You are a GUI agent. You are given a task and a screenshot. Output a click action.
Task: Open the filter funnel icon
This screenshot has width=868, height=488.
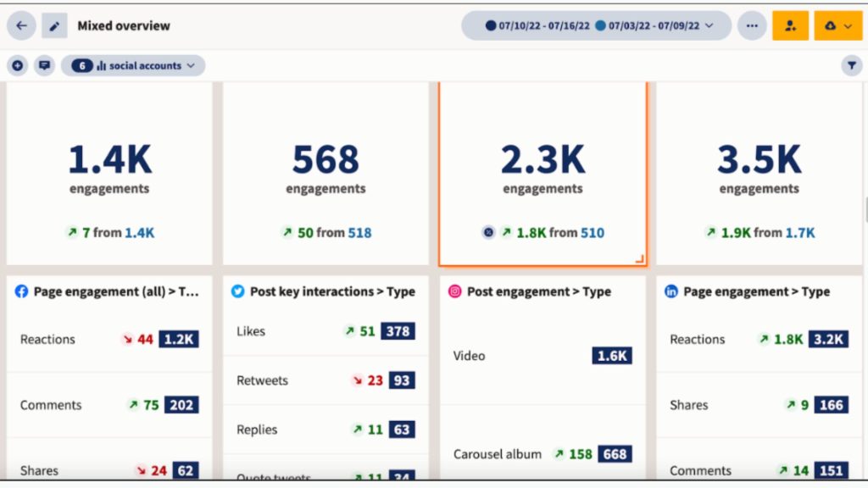851,66
